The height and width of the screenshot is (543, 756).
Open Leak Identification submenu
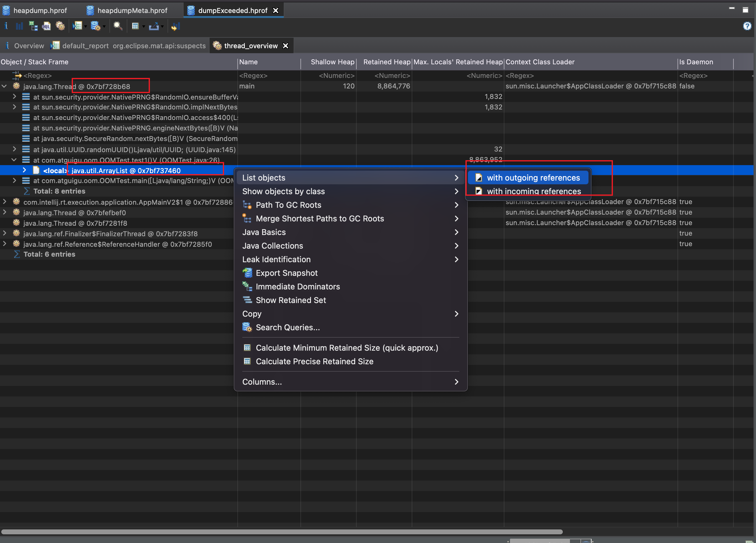[x=351, y=259]
